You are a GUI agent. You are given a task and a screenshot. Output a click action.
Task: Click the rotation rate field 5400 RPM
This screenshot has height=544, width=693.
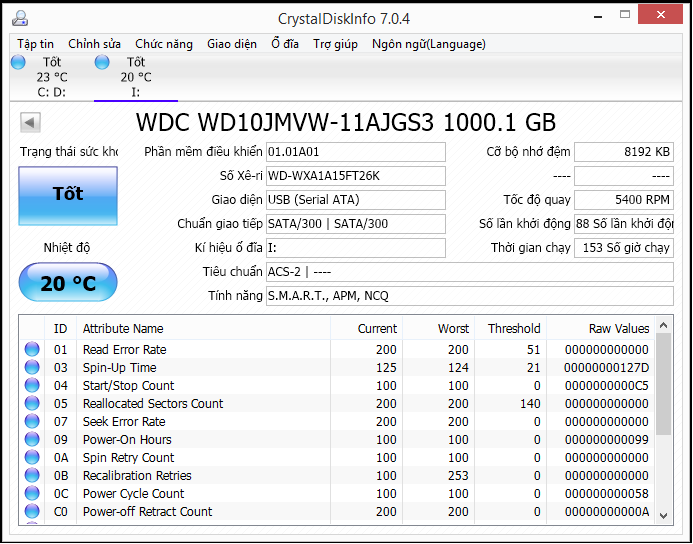[x=624, y=200]
